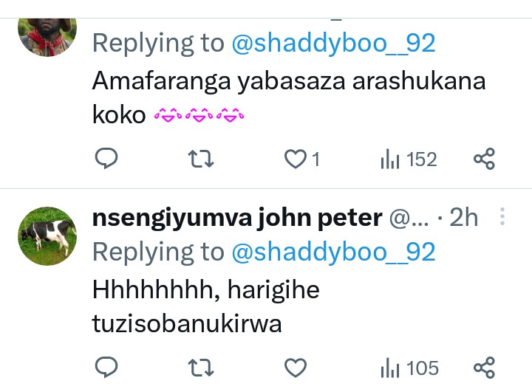Open @shaddyboo__92 link in second reply
Image resolution: width=532 pixels, height=392 pixels.
point(333,252)
